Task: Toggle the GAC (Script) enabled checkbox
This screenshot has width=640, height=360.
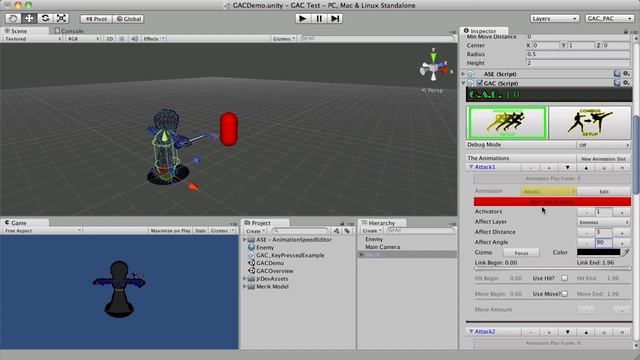Action: [x=480, y=83]
